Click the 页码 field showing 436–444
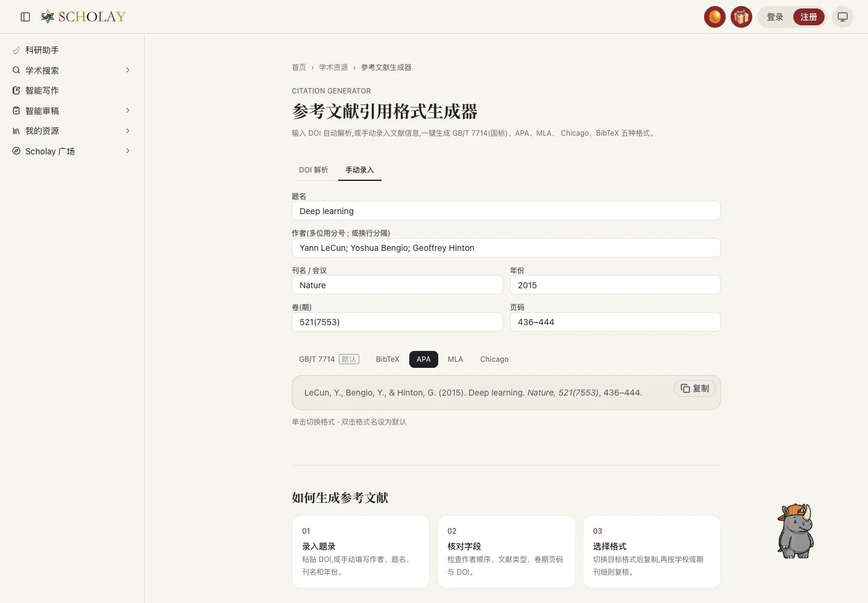This screenshot has width=868, height=603. 615,322
